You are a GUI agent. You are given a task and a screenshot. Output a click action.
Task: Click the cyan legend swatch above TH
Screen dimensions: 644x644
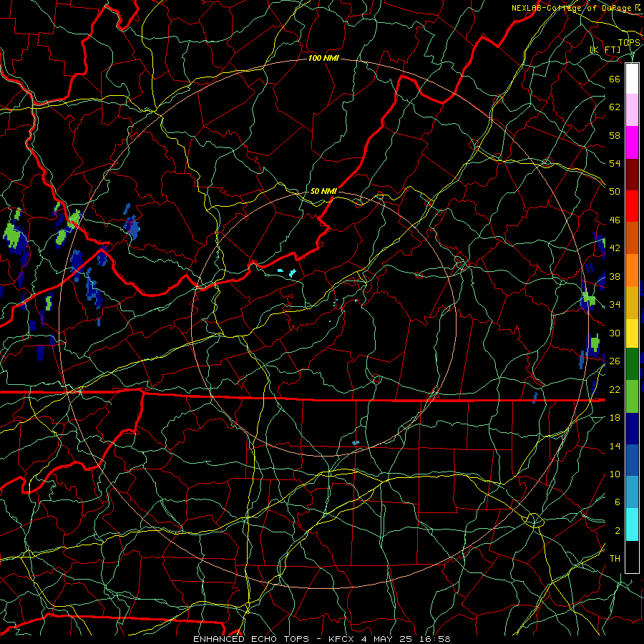(632, 525)
